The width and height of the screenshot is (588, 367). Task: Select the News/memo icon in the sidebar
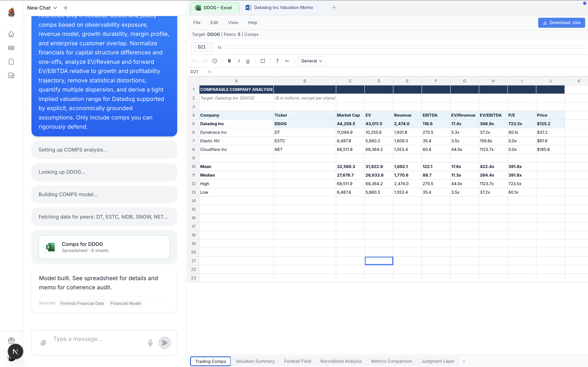[x=11, y=75]
